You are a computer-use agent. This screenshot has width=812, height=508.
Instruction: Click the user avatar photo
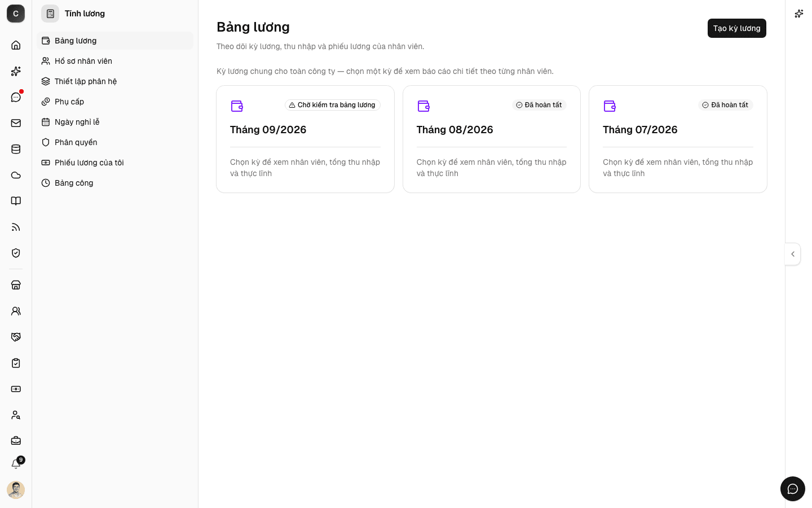[16, 490]
